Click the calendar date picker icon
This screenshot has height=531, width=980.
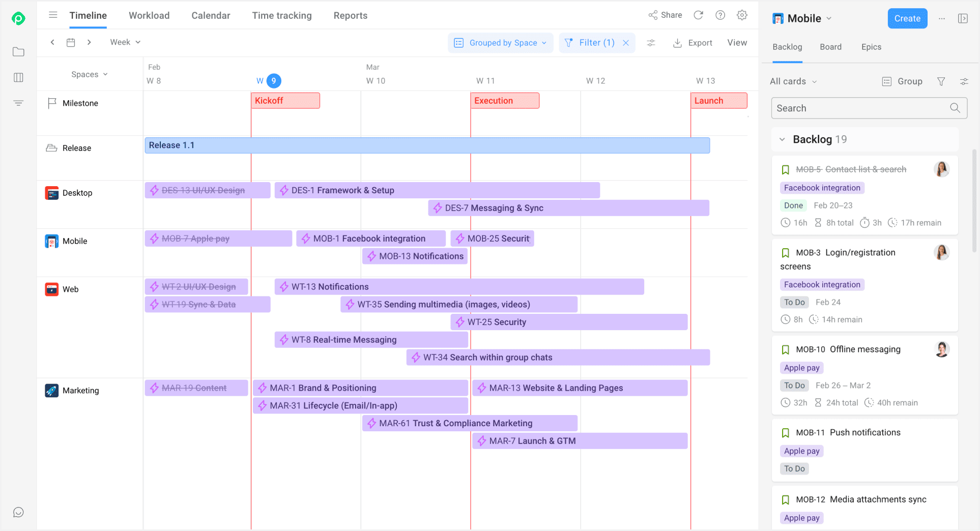(71, 43)
